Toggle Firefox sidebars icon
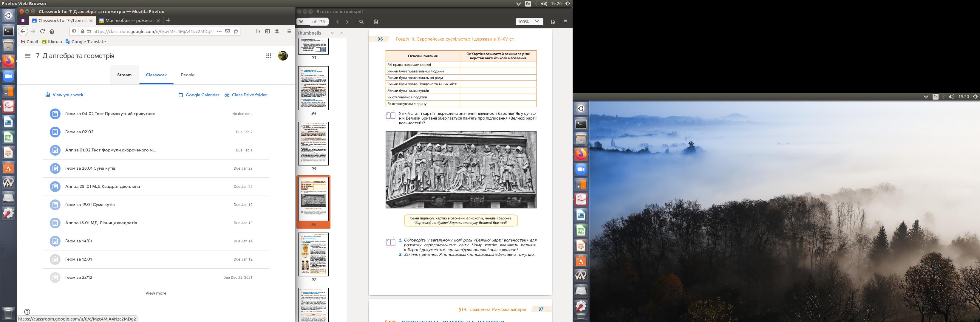 (268, 32)
